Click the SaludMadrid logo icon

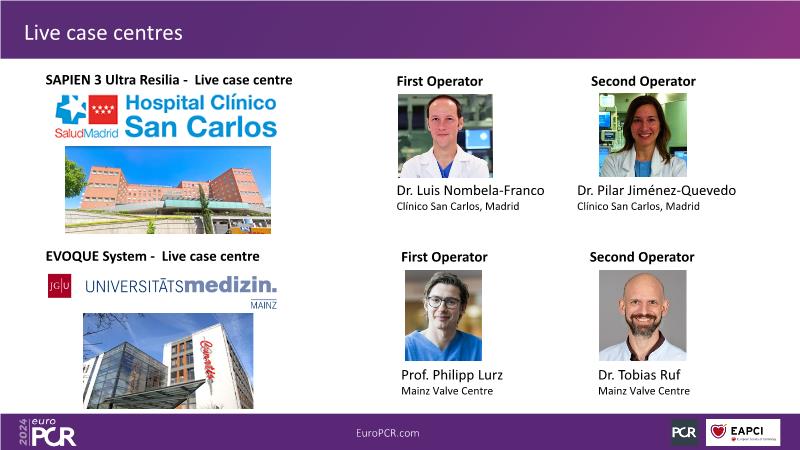(87, 116)
